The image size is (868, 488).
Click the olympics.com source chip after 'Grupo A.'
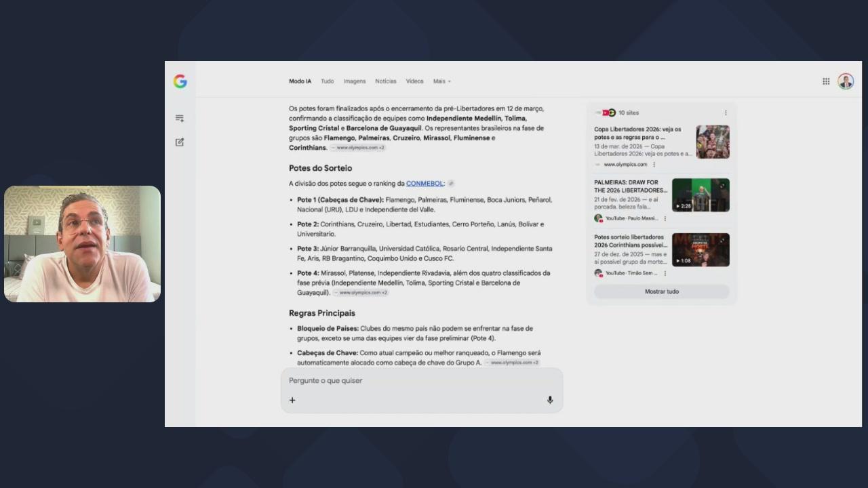[512, 363]
